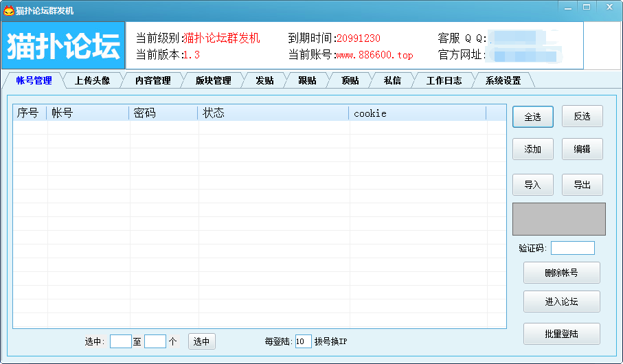Select the 私信 tab
The height and width of the screenshot is (364, 623).
392,80
